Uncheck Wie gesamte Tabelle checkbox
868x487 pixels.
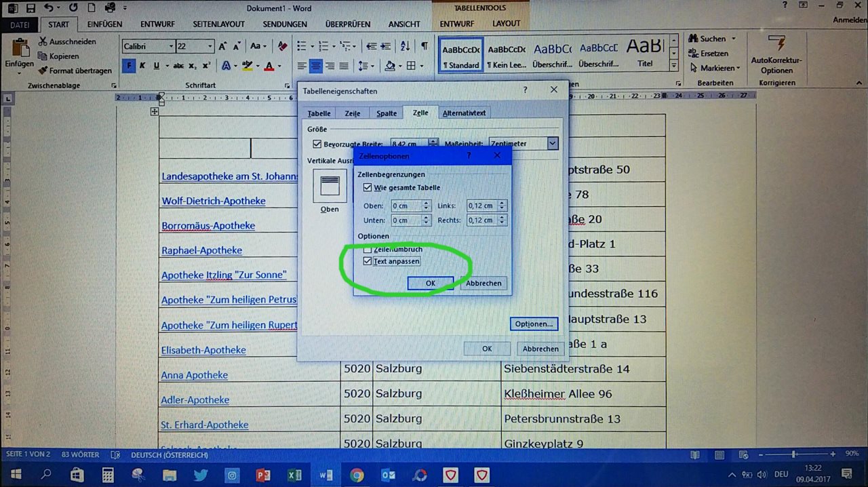(368, 188)
